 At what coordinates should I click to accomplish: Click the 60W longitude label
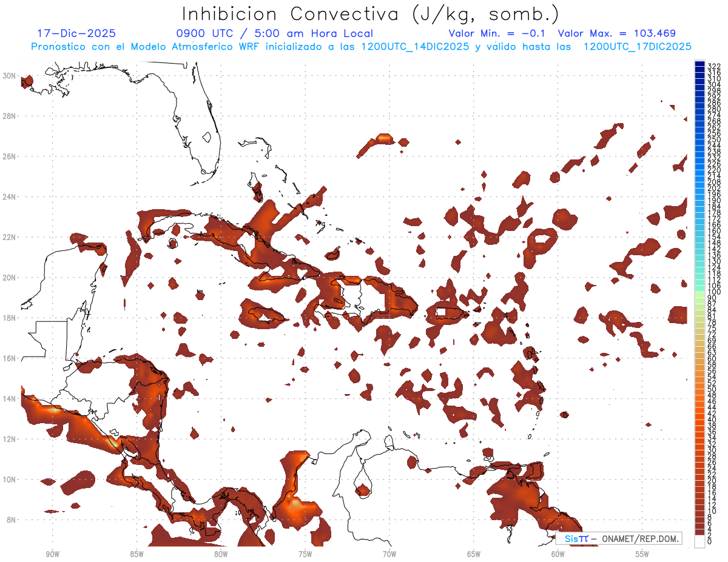[558, 554]
